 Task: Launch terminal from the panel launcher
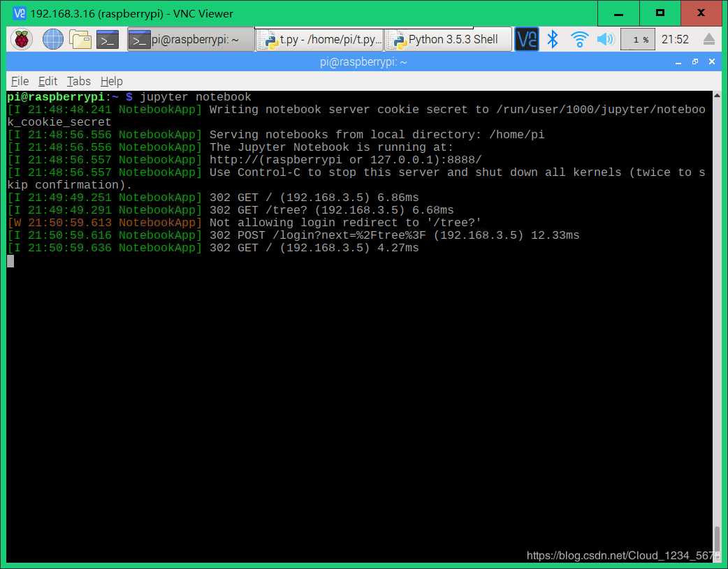(108, 40)
